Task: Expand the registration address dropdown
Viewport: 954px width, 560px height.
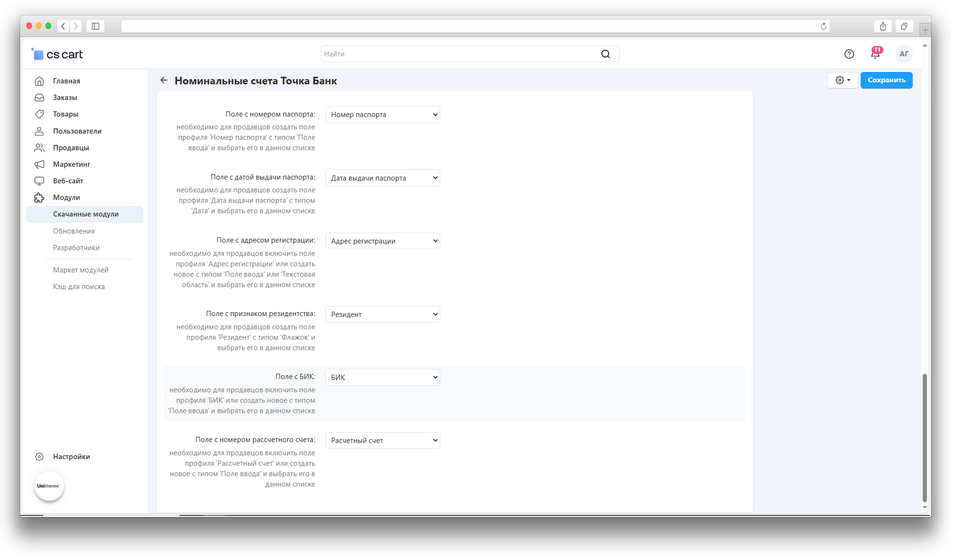Action: [382, 241]
